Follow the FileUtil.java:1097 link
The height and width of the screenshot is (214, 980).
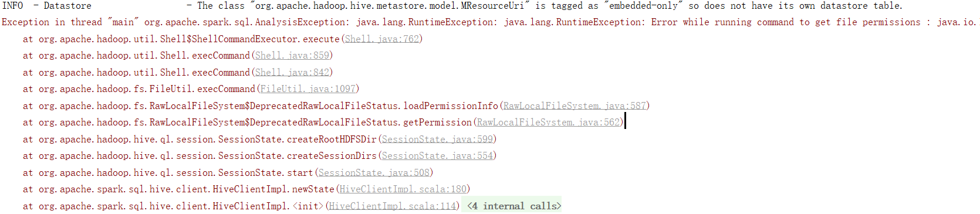coord(308,89)
